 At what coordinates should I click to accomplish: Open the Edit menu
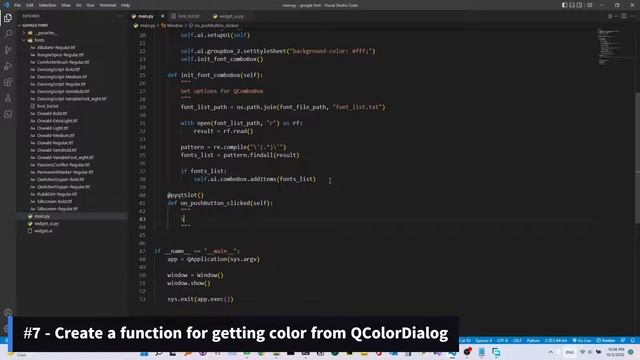30,5
